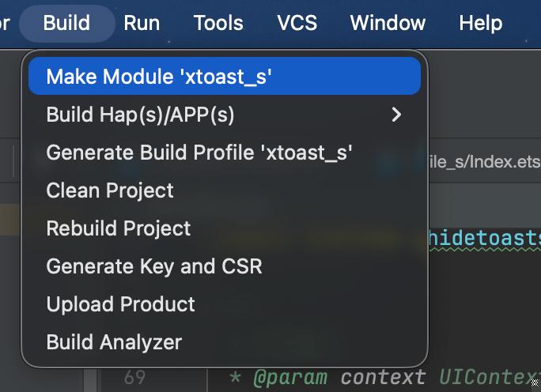Viewport: 541px width, 392px height.
Task: Open the Tools menu
Action: click(x=218, y=23)
